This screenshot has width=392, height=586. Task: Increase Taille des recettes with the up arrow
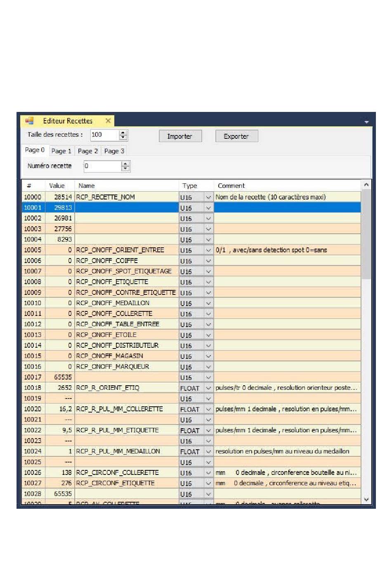(x=123, y=133)
